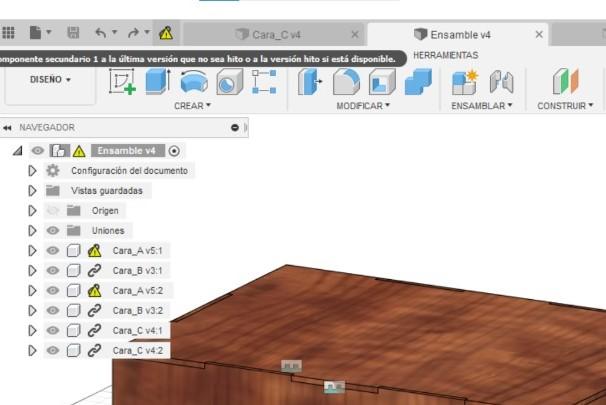Close the Ensamble v4 tab

click(539, 34)
